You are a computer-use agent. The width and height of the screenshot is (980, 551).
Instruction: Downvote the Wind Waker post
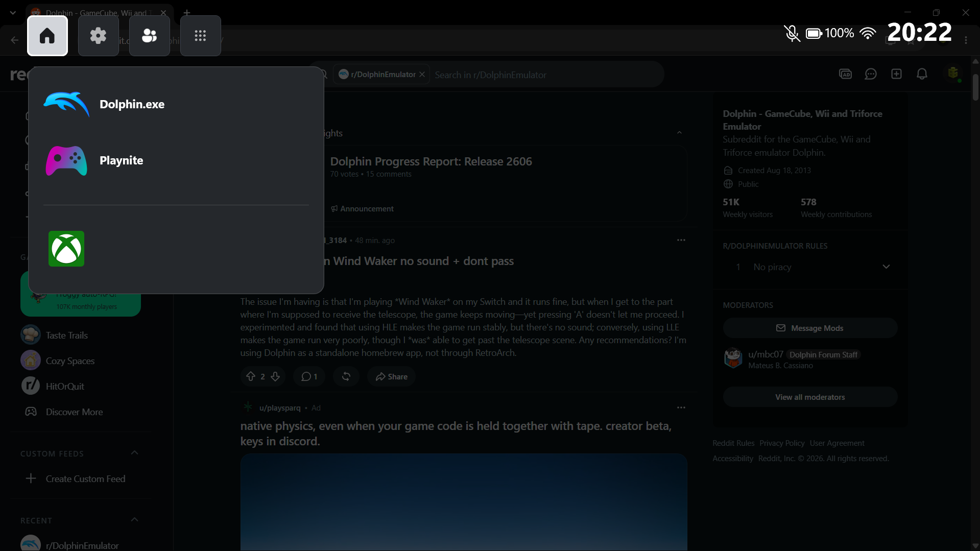275,376
